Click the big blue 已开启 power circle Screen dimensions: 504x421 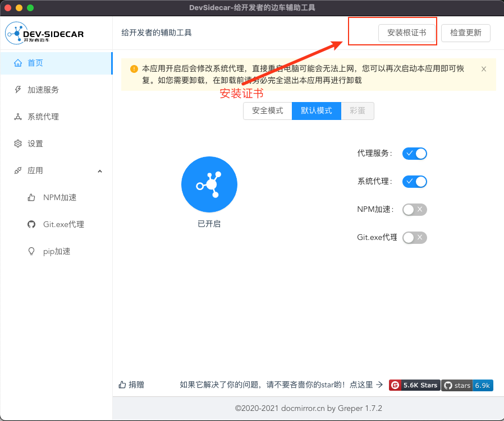[x=209, y=184]
